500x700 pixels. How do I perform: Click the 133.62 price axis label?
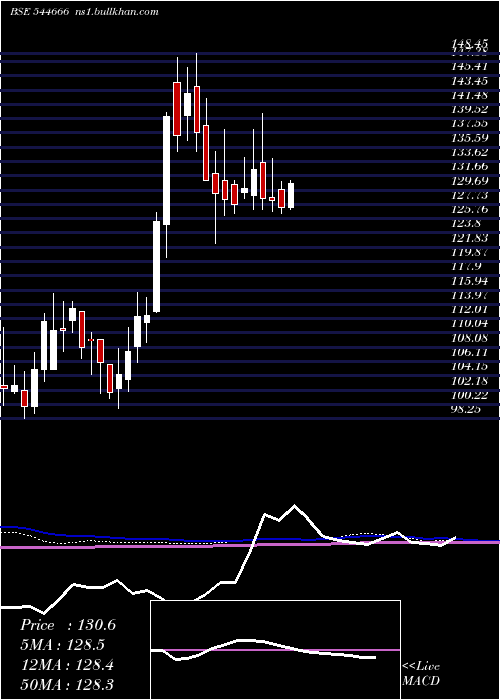point(470,153)
